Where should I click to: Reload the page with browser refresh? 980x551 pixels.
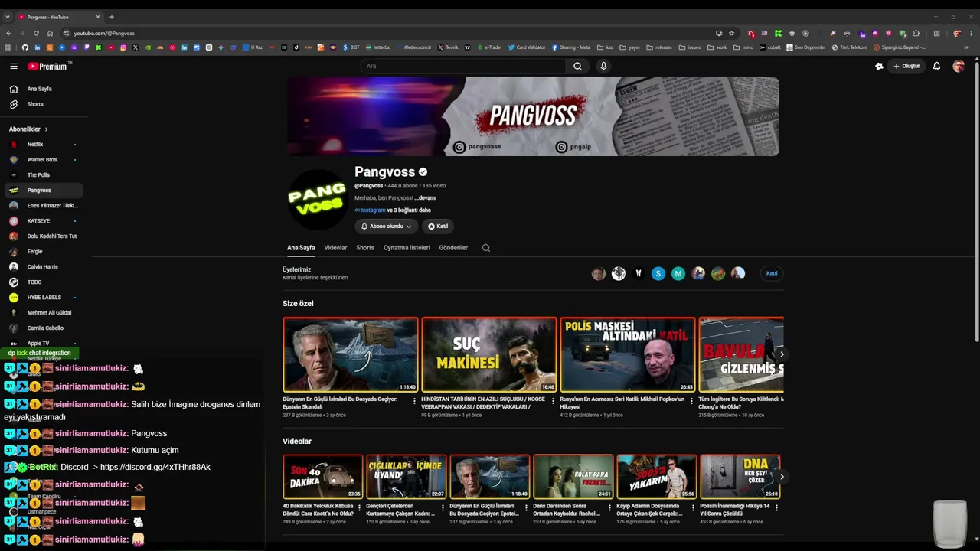[36, 34]
